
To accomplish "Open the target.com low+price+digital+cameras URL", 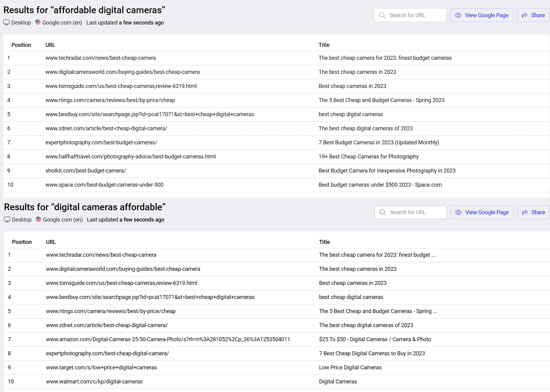I will pos(102,368).
